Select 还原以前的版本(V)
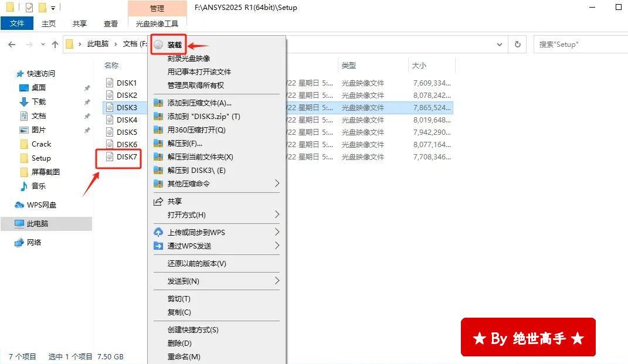 [x=196, y=264]
